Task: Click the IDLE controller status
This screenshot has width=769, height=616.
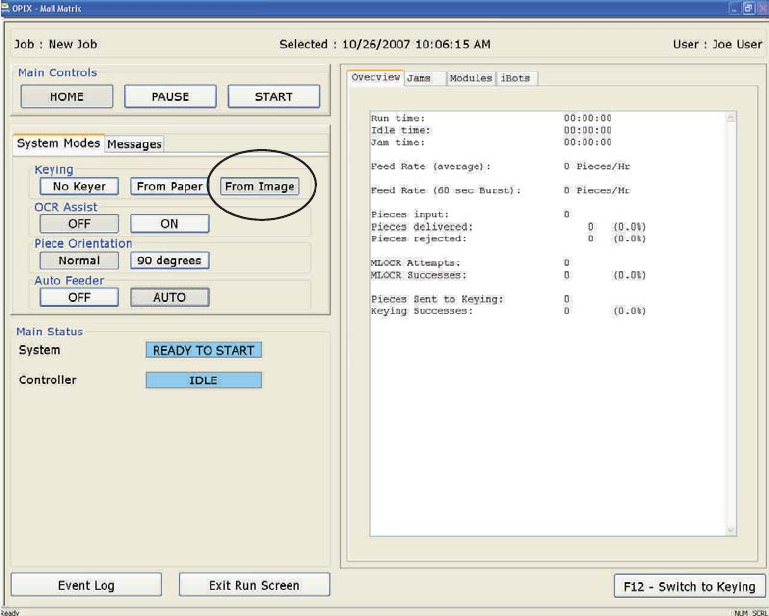Action: (204, 380)
